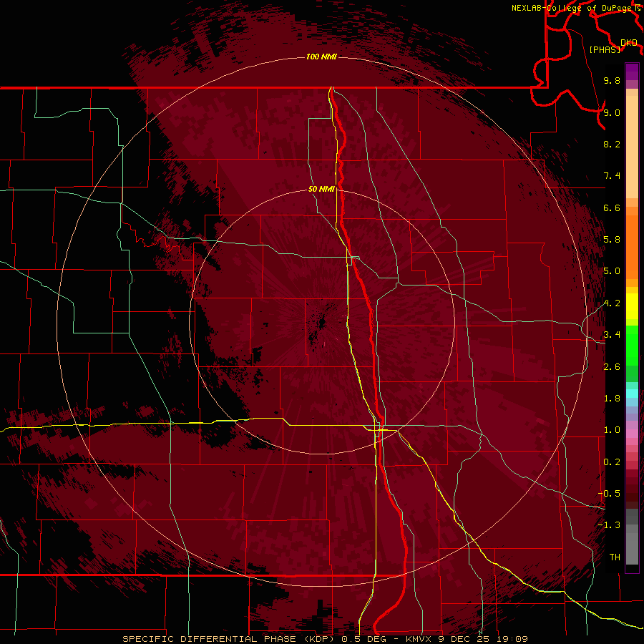Screen dimensions: 644x644
Task: Click the 5.8 value on color scale
Action: [x=612, y=240]
